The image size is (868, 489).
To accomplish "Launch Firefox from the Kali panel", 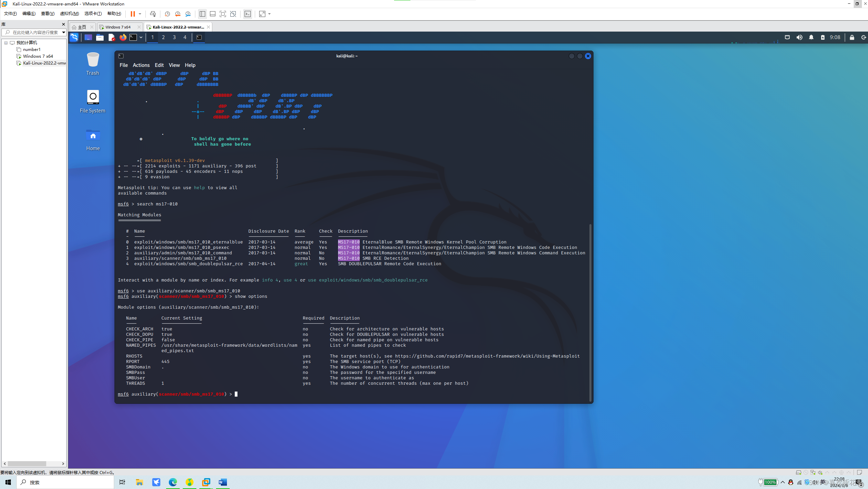I will [123, 37].
